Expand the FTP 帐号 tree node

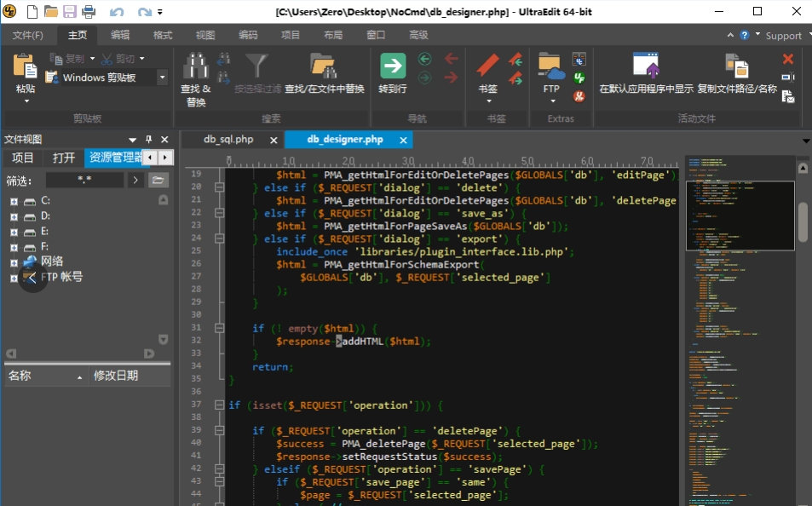14,278
